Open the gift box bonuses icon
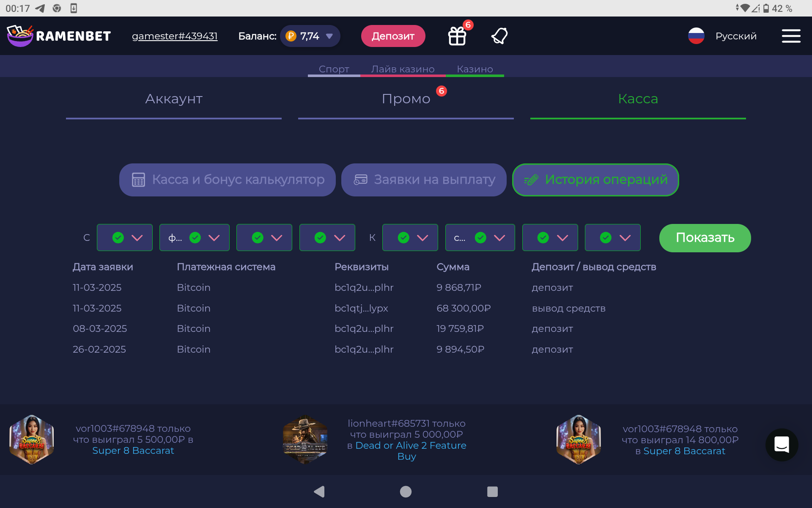The width and height of the screenshot is (812, 508). point(457,36)
